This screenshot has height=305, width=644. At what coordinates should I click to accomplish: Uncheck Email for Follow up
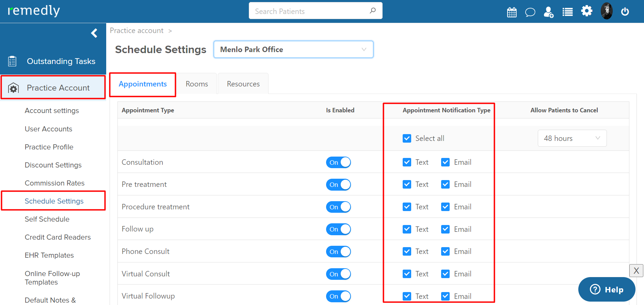pos(445,229)
